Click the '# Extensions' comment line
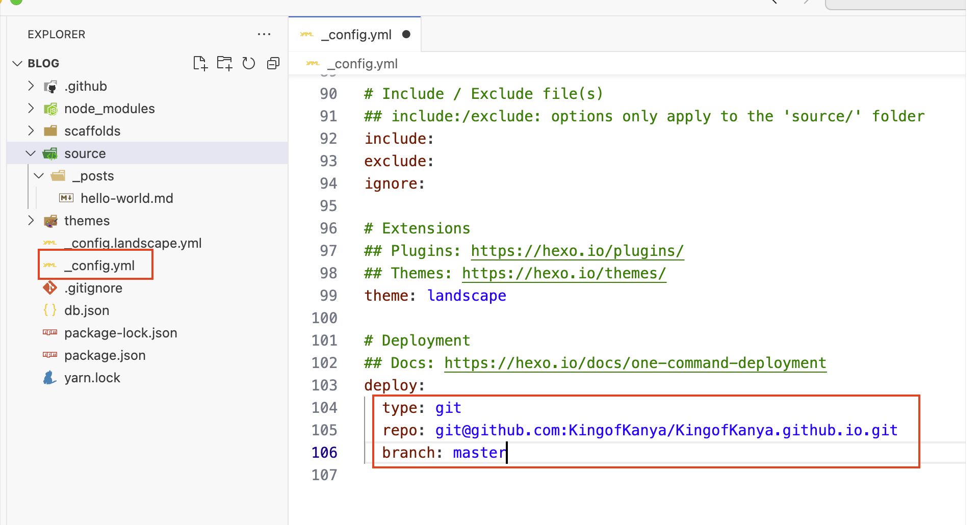The height and width of the screenshot is (525, 980). pos(417,228)
